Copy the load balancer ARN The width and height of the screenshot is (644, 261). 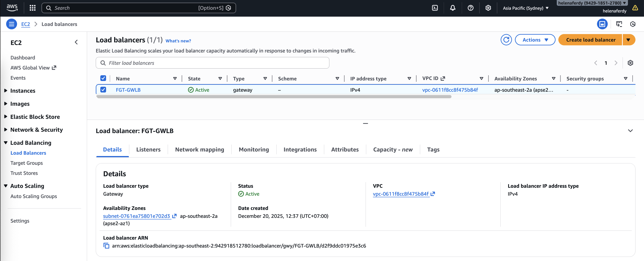106,246
